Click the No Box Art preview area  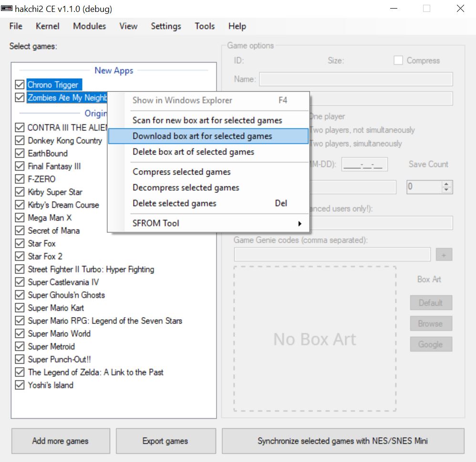[x=315, y=339]
